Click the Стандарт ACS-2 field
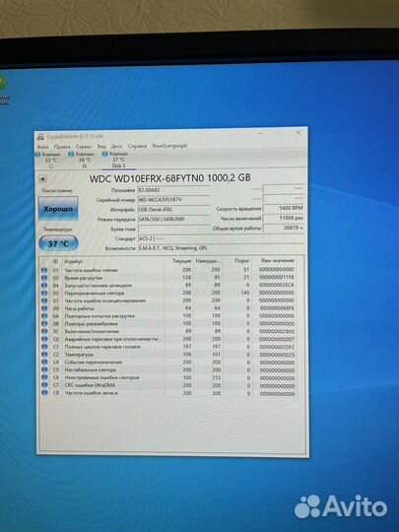Viewport: 399px width, 532px height. pos(221,238)
